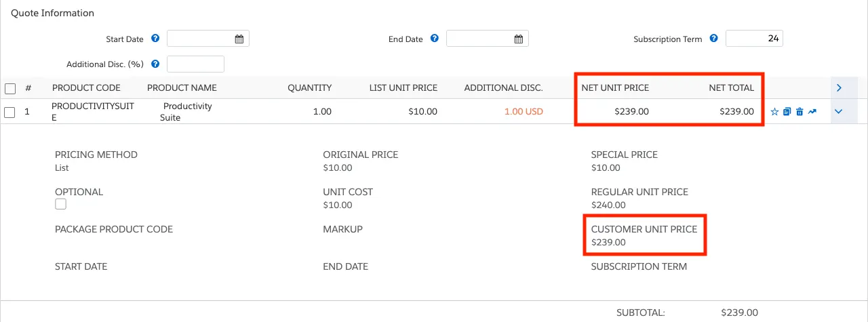Image resolution: width=868 pixels, height=322 pixels.
Task: Select the checkbox for line 1 Productivity Suite
Action: pos(10,113)
